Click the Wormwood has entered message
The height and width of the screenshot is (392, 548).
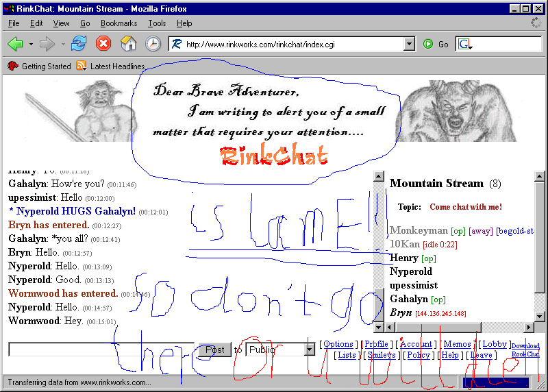pyautogui.click(x=63, y=293)
